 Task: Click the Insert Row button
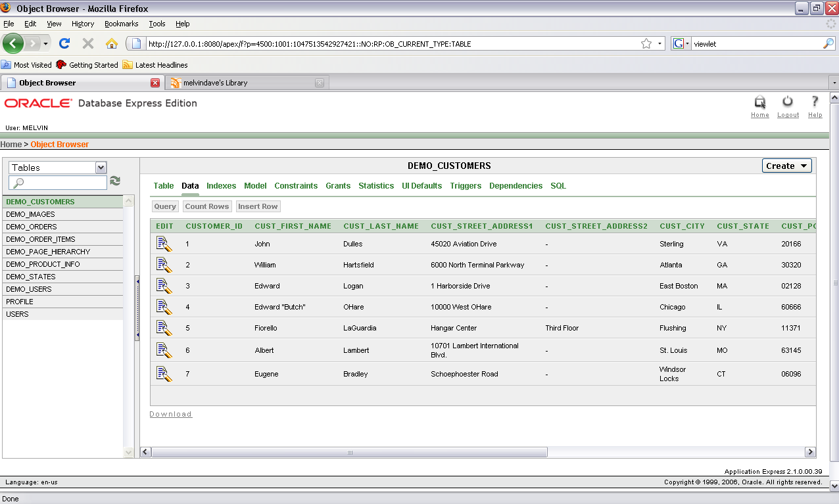pos(258,206)
